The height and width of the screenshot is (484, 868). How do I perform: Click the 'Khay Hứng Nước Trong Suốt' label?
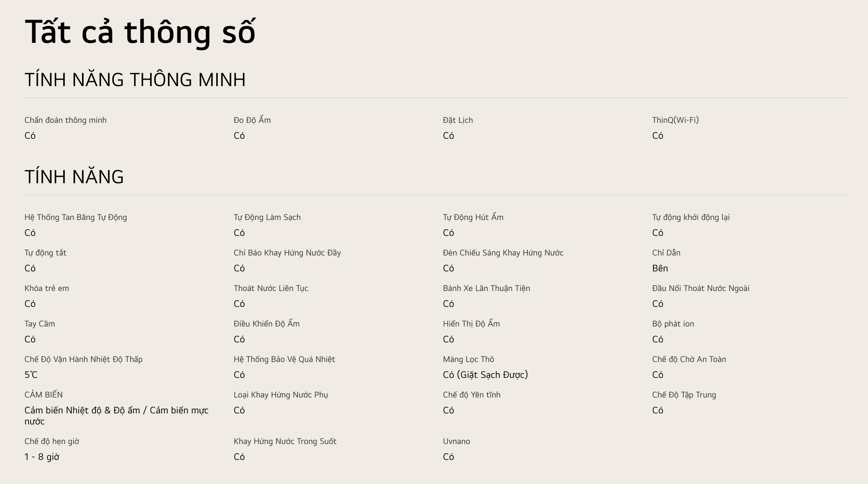point(285,441)
